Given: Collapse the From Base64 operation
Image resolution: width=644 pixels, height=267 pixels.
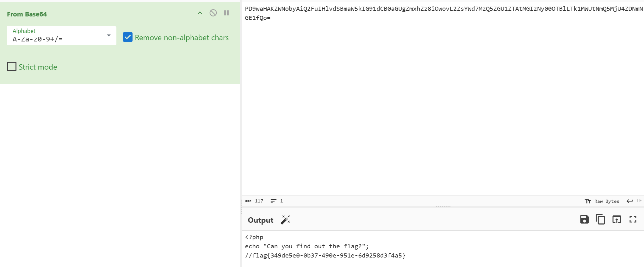Looking at the screenshot, I should click(200, 13).
